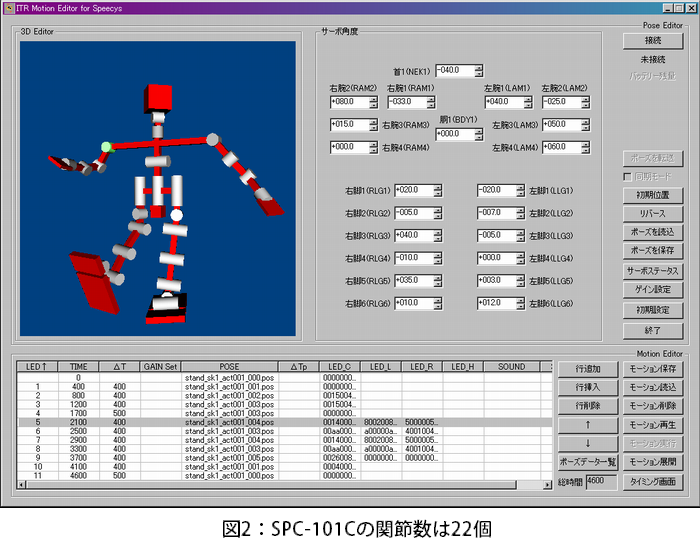Click the green shoulder joint on 3D robot

tap(106, 148)
